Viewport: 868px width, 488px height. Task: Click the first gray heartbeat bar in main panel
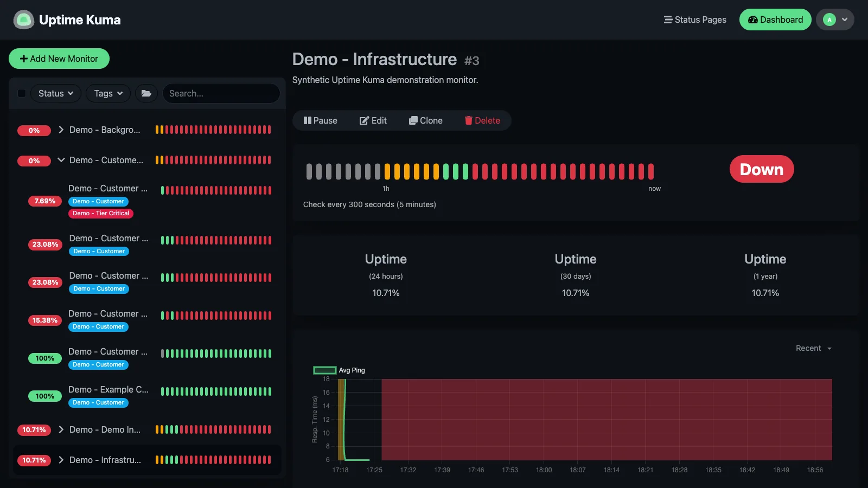tap(309, 171)
